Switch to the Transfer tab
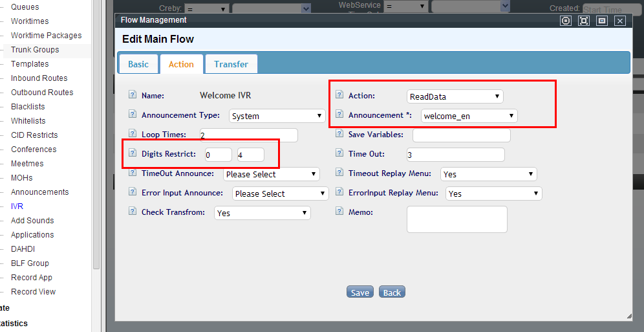 pyautogui.click(x=231, y=64)
